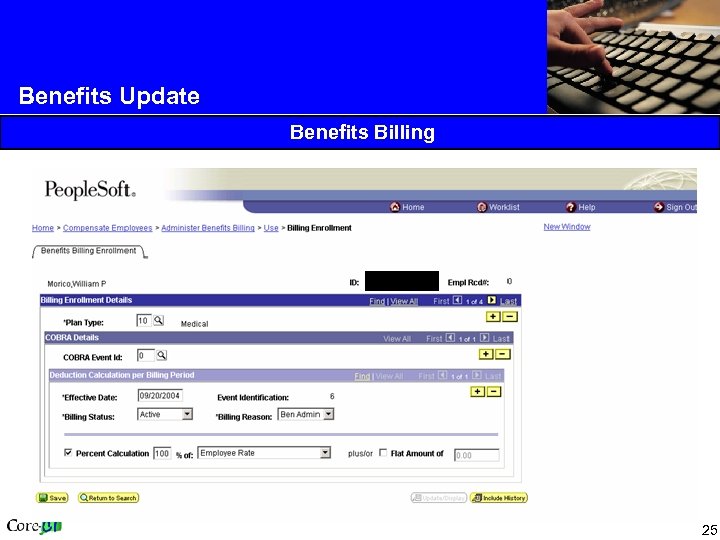The height and width of the screenshot is (540, 720).
Task: Click previous arrow in COBRA Details header
Action: (x=450, y=338)
